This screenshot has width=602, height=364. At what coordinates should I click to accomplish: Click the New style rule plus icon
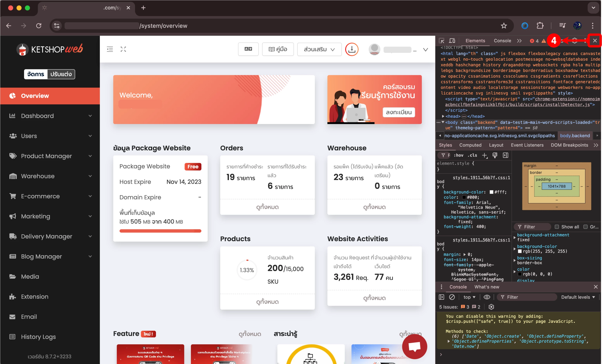485,155
